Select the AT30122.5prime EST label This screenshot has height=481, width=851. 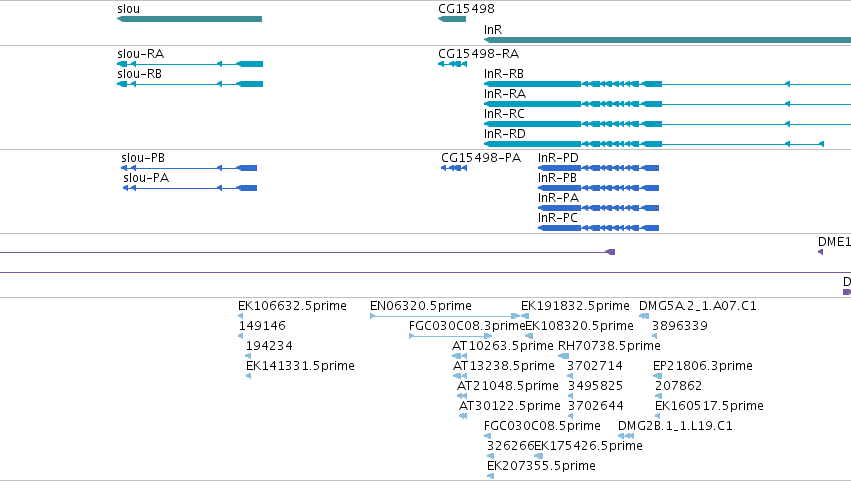click(x=510, y=407)
